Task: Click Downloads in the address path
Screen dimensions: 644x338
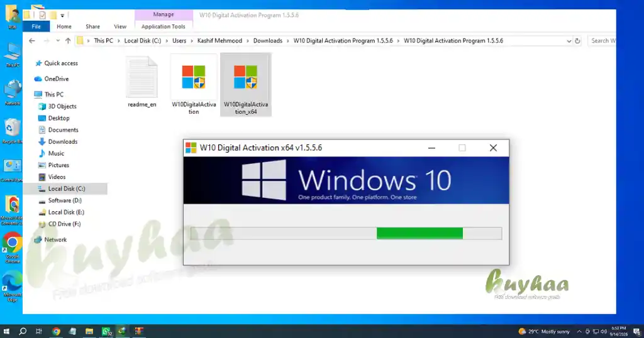Action: coord(268,41)
